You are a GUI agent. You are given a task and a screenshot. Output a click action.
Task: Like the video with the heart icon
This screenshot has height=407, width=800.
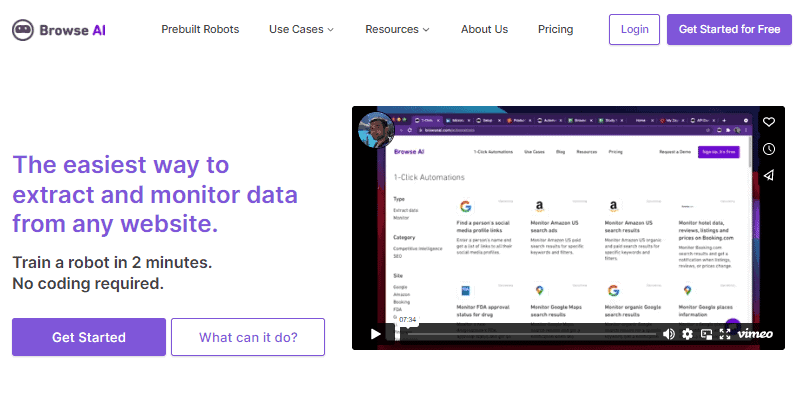pos(769,122)
